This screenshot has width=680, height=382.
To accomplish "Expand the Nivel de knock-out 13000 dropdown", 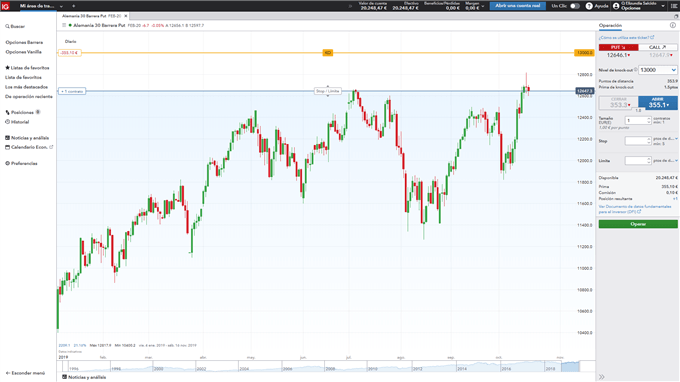I will (658, 70).
